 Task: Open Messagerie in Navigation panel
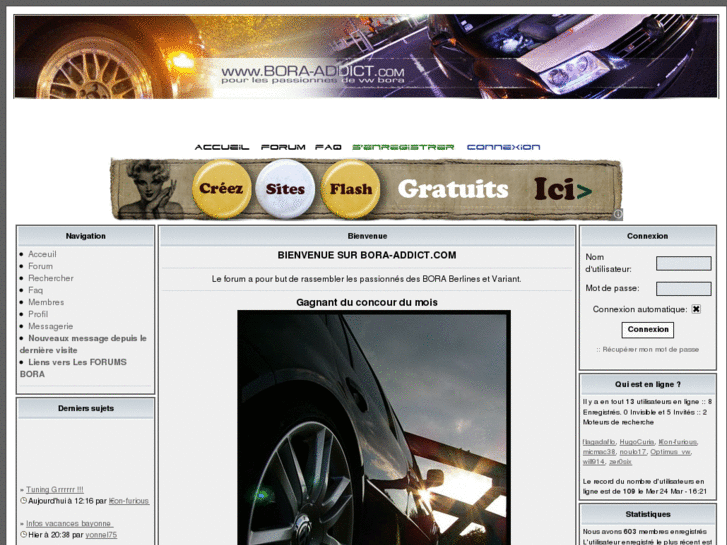(51, 327)
